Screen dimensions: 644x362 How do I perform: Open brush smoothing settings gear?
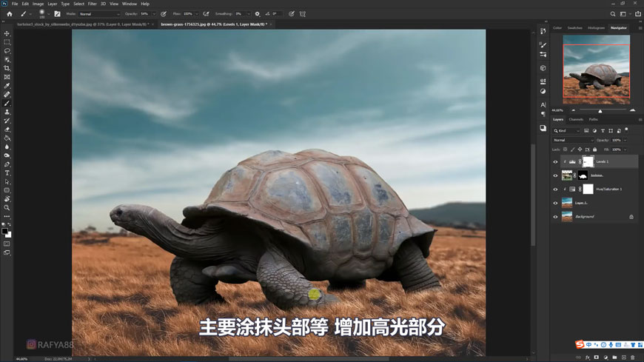(258, 14)
